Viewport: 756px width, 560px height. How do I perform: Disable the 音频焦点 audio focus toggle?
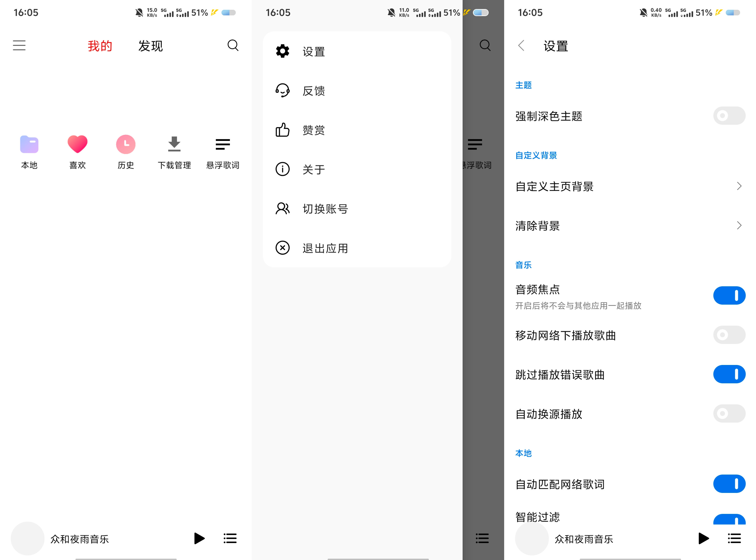pos(729,295)
